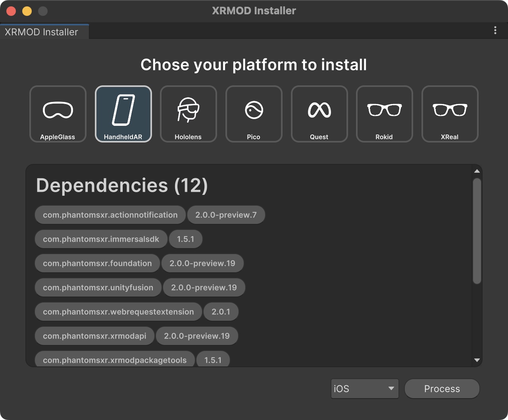Click the unityfusion 2.0.0-preview.19 version tag
This screenshot has width=508, height=420.
[x=204, y=287]
